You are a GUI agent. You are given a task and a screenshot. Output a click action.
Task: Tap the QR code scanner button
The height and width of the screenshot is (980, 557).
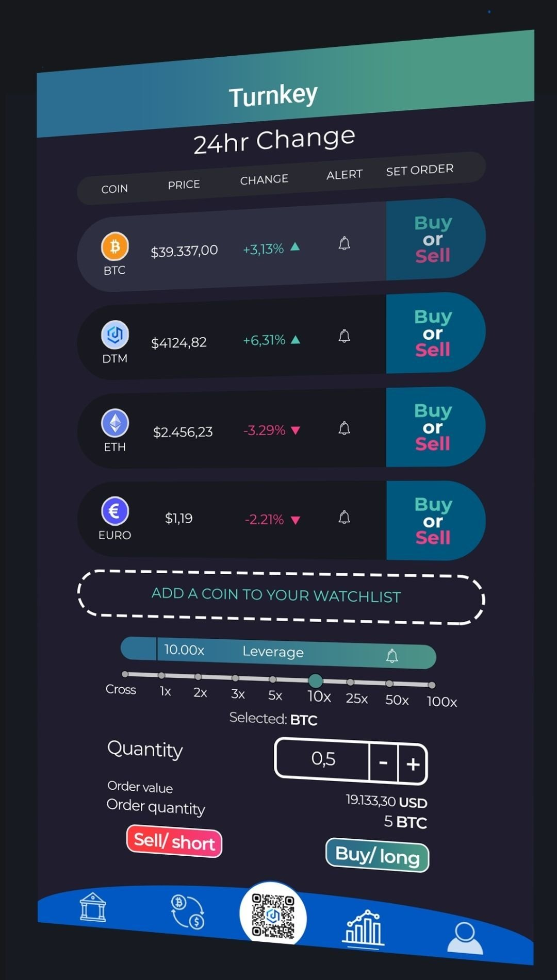tap(273, 916)
